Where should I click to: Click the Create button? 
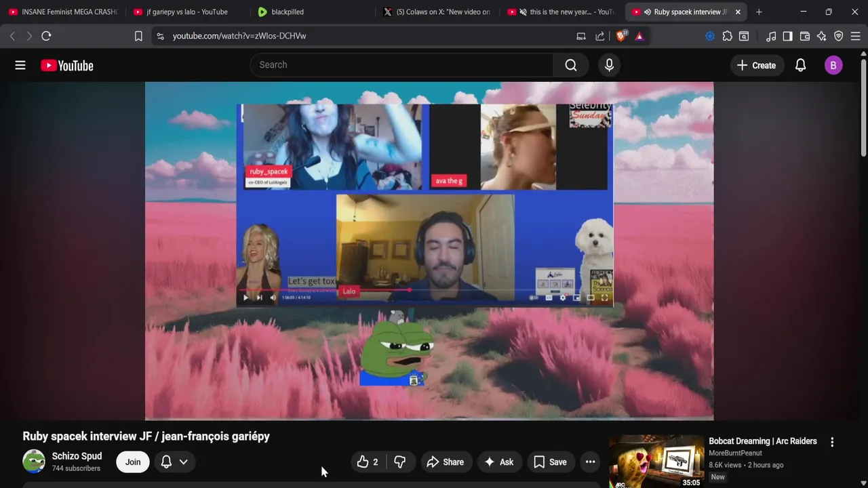756,66
